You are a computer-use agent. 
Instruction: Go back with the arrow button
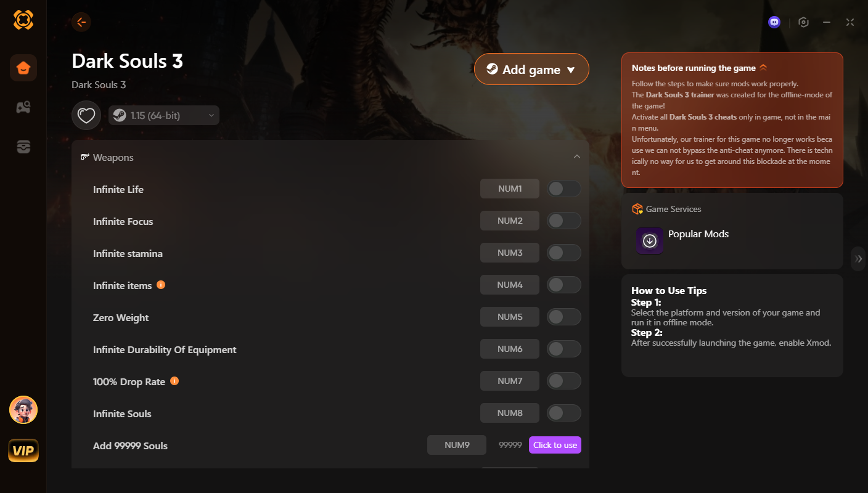pyautogui.click(x=81, y=22)
